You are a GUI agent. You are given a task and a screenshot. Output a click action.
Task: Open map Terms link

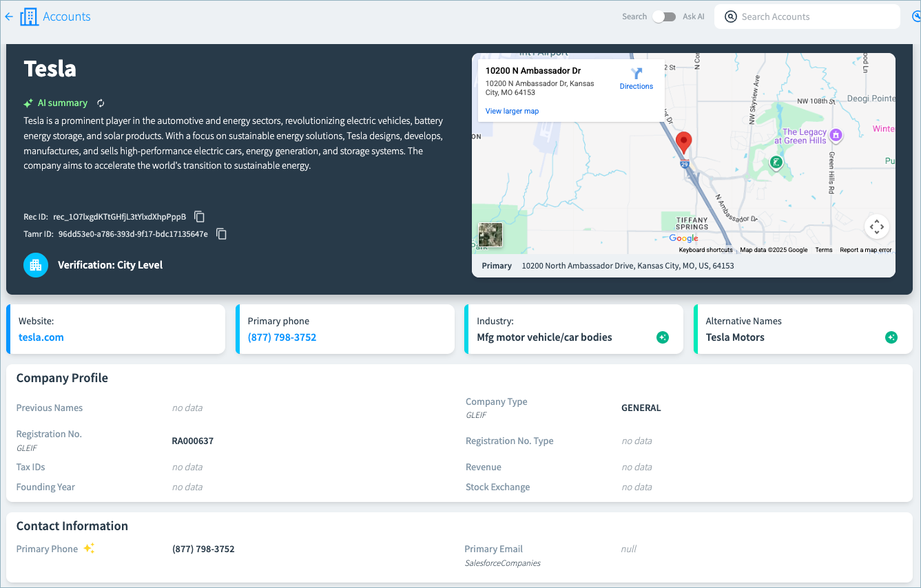tap(824, 250)
